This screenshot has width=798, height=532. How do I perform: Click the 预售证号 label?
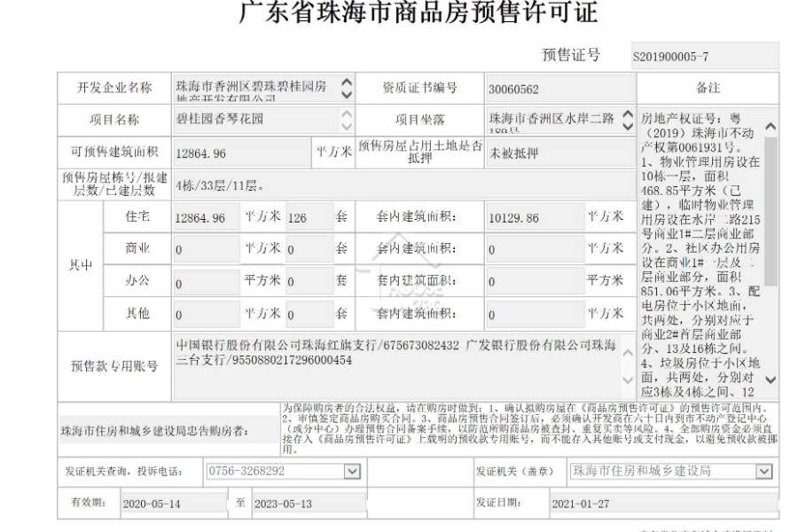pyautogui.click(x=570, y=54)
